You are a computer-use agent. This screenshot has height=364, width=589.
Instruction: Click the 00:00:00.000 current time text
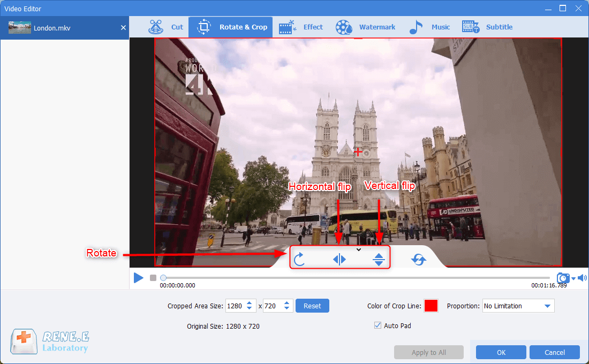tap(177, 285)
